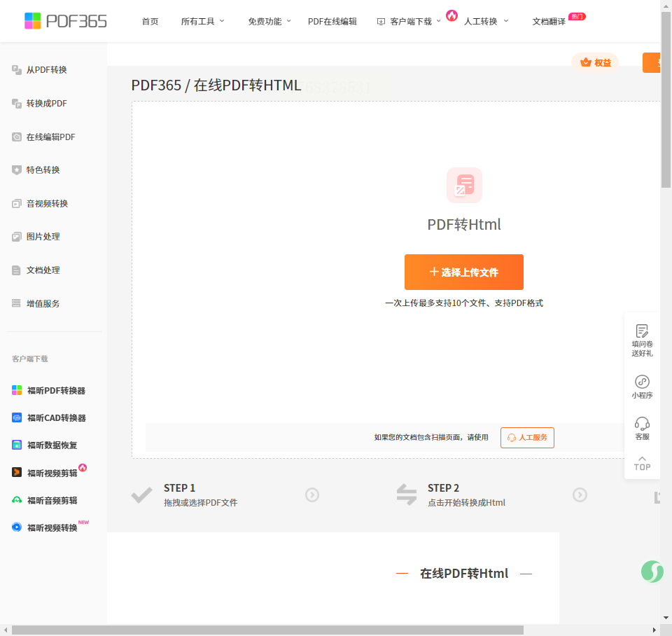
Task: Open 文档翻译 in the navigation
Action: (x=549, y=22)
